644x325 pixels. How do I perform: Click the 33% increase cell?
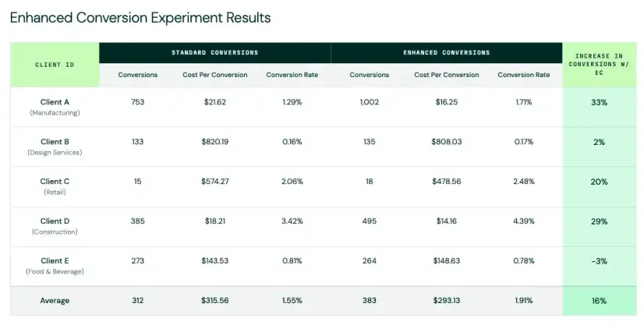pyautogui.click(x=600, y=103)
